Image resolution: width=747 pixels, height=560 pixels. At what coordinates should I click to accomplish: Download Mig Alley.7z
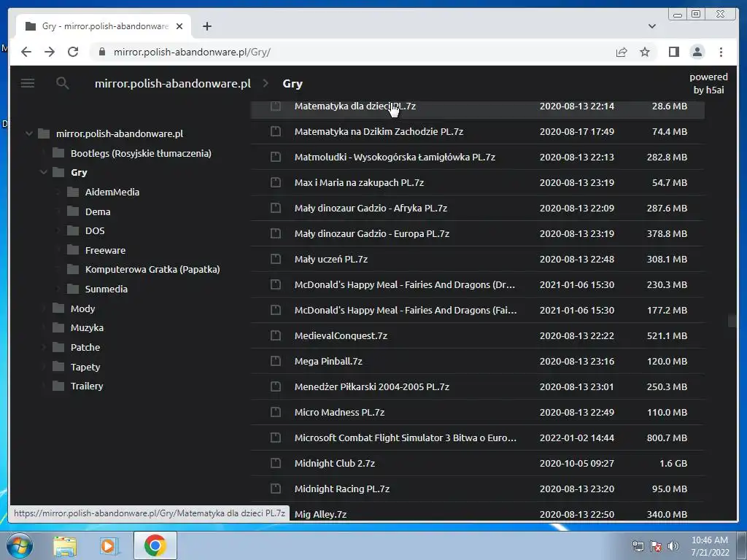pos(320,514)
